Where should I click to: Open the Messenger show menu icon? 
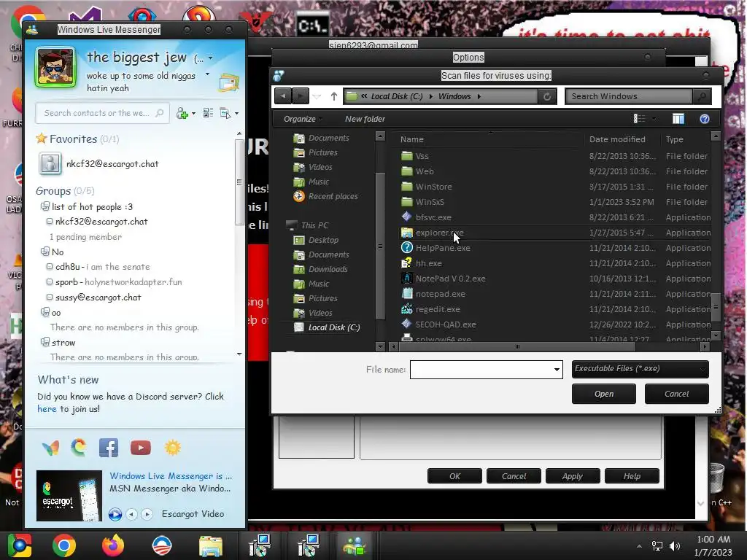click(x=225, y=113)
